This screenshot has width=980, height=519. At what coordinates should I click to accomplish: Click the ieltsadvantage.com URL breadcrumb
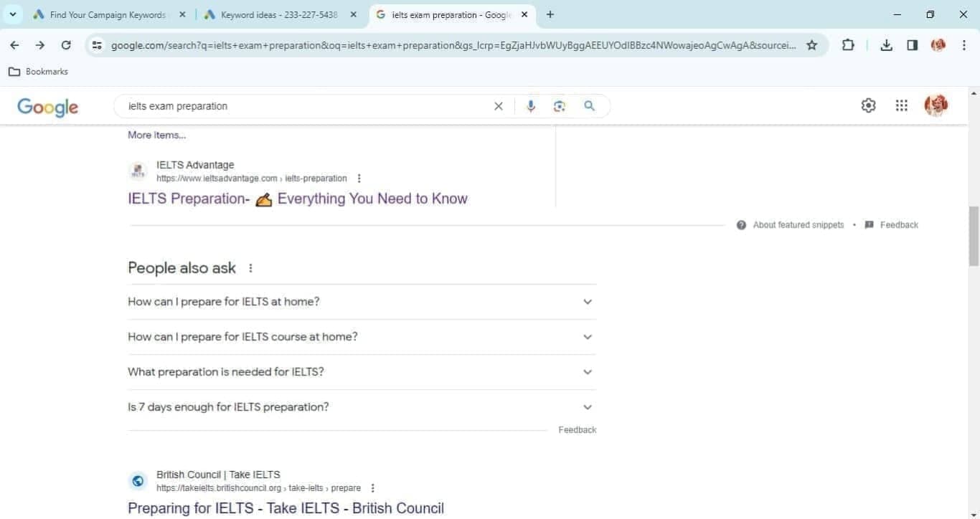252,178
